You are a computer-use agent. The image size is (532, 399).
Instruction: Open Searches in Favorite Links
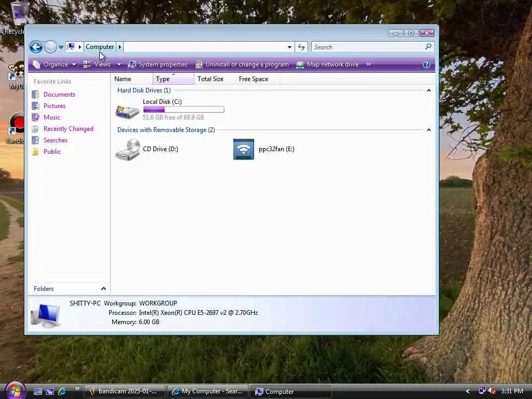point(55,140)
